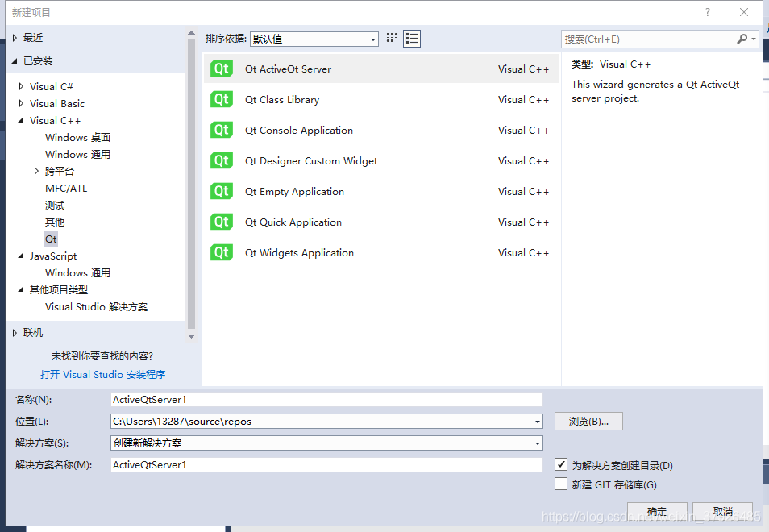Select the Qt ActiveQt Server template icon
This screenshot has height=532, width=769.
(x=221, y=69)
